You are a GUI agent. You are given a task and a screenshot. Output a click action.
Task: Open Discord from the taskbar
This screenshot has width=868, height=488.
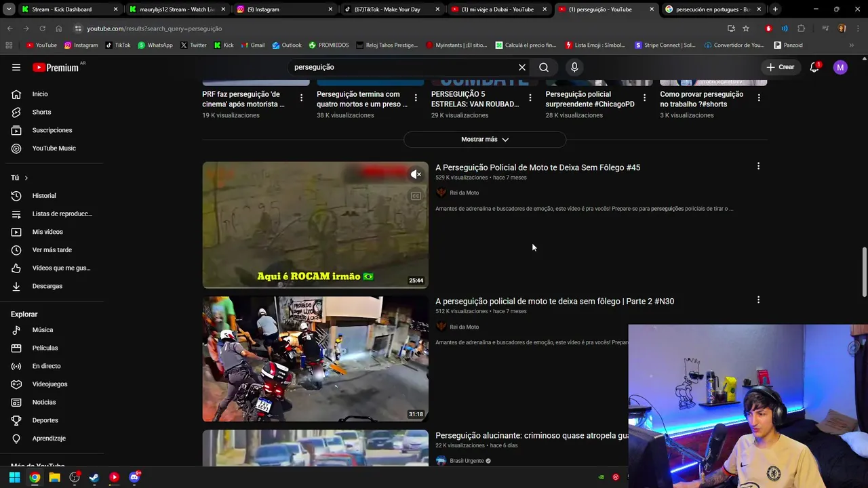click(x=134, y=477)
